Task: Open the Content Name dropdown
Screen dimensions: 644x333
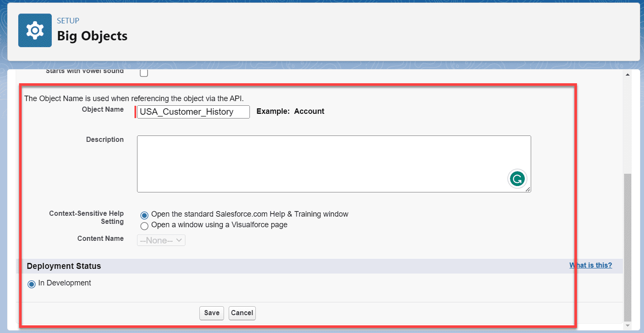Action: pos(161,240)
